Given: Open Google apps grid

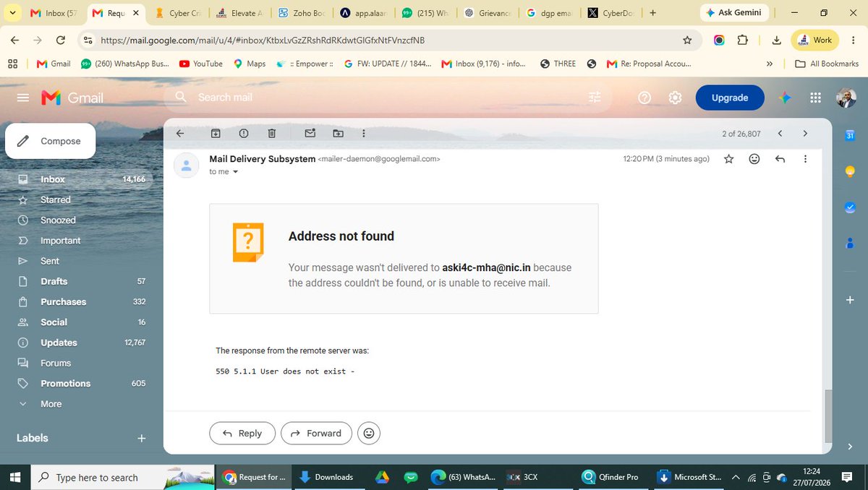Looking at the screenshot, I should tap(816, 98).
